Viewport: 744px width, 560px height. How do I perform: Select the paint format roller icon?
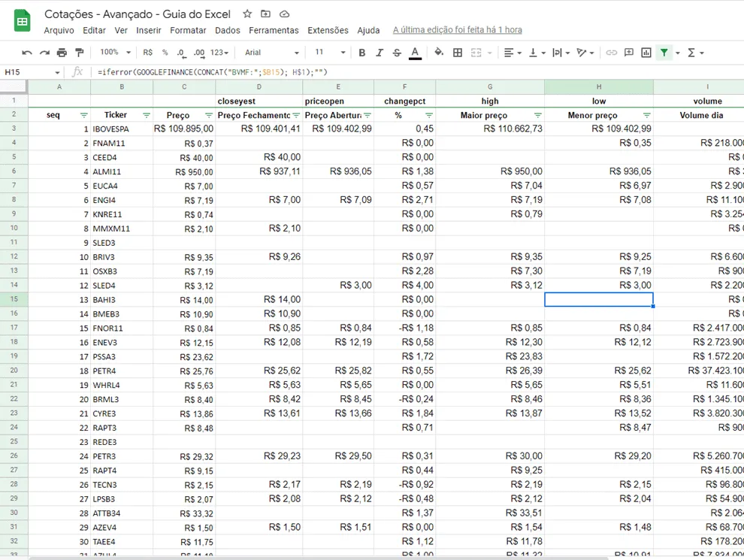(x=79, y=53)
